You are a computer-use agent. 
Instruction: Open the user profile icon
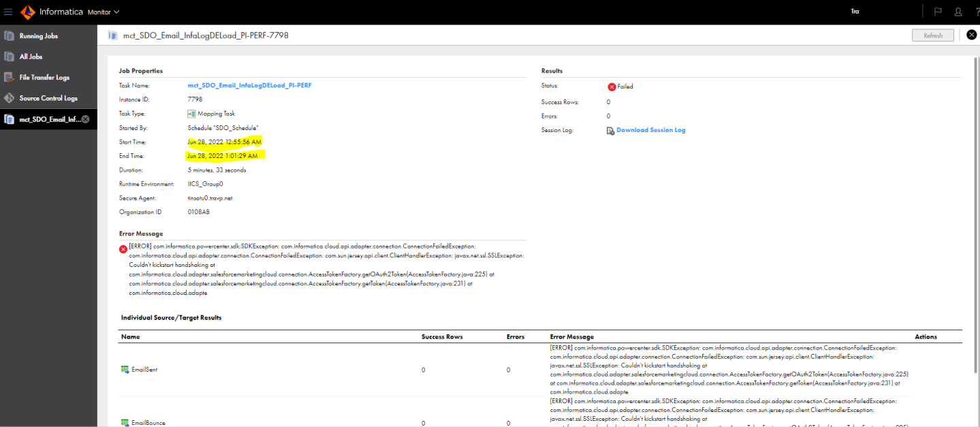click(x=958, y=12)
